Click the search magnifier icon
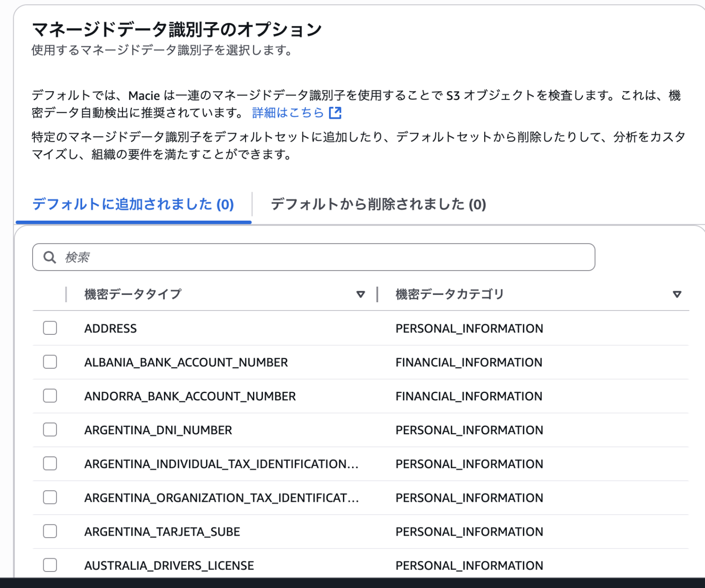Image resolution: width=705 pixels, height=588 pixels. pyautogui.click(x=49, y=257)
